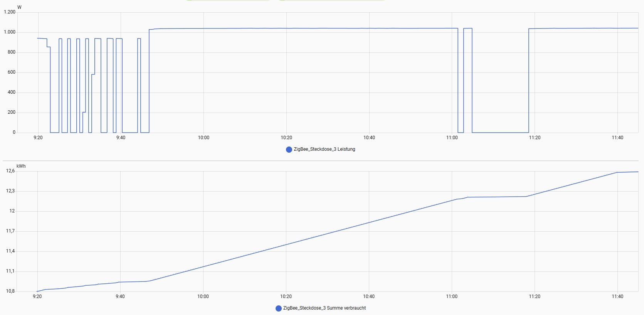Image resolution: width=644 pixels, height=315 pixels.
Task: Click the 10:20 tick under the energy chart
Action: (x=286, y=296)
